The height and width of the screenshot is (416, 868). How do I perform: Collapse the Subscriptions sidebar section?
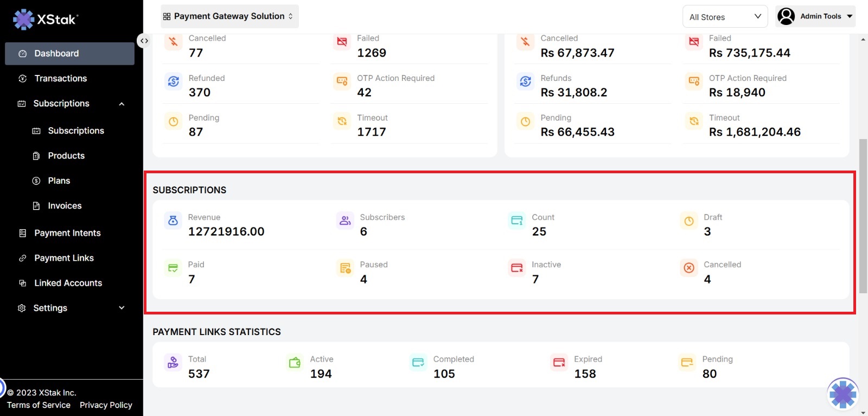122,104
